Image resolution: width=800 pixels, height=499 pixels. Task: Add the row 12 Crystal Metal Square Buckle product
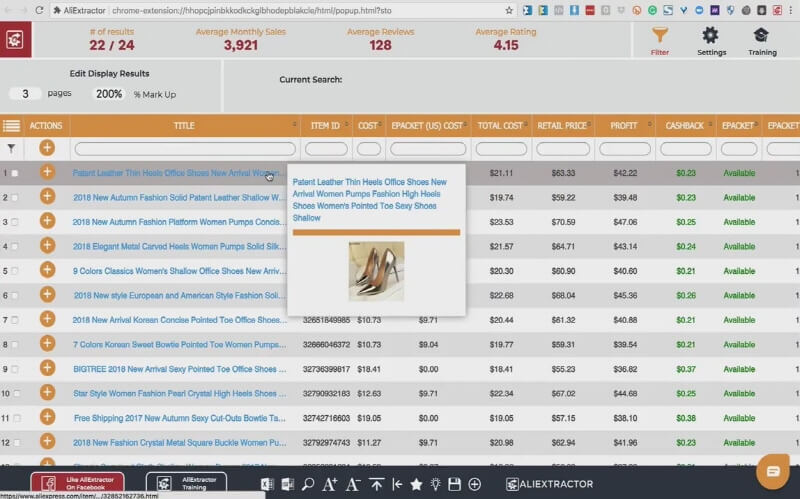click(47, 441)
